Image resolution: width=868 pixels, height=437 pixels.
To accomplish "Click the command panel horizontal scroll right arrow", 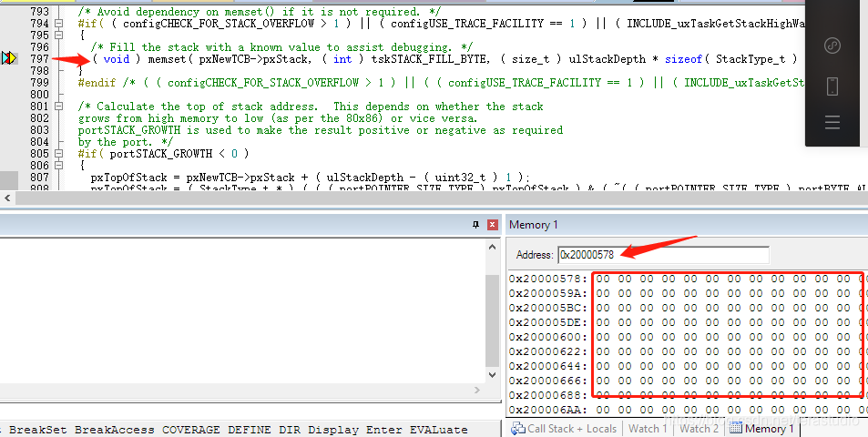I will (x=478, y=390).
